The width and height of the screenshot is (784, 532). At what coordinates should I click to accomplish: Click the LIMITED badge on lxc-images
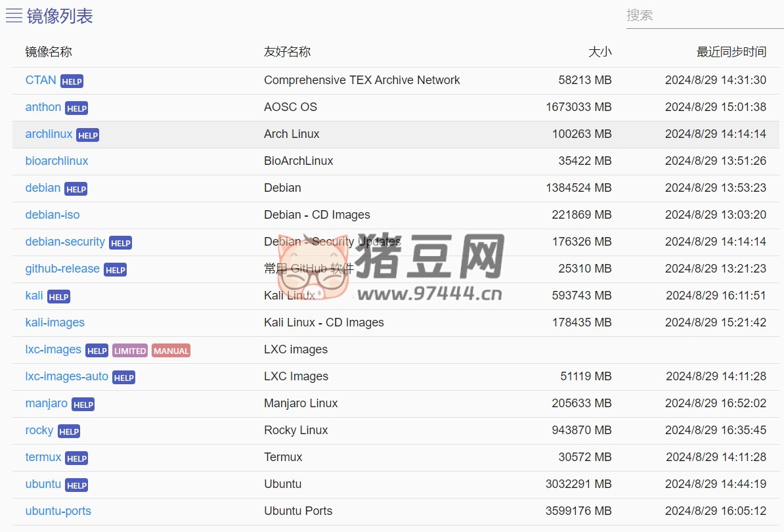coord(130,351)
